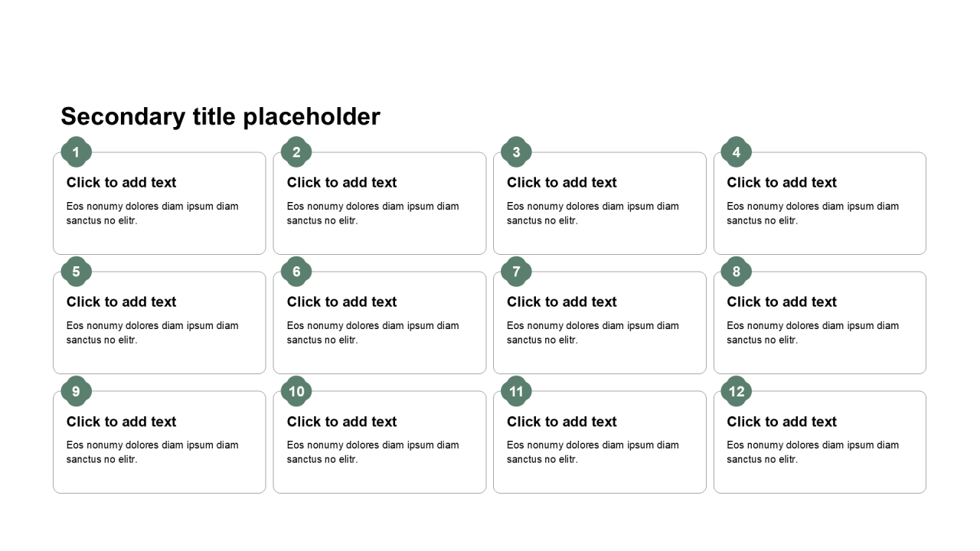The width and height of the screenshot is (980, 551).
Task: Click the number 9 badge
Action: point(76,391)
